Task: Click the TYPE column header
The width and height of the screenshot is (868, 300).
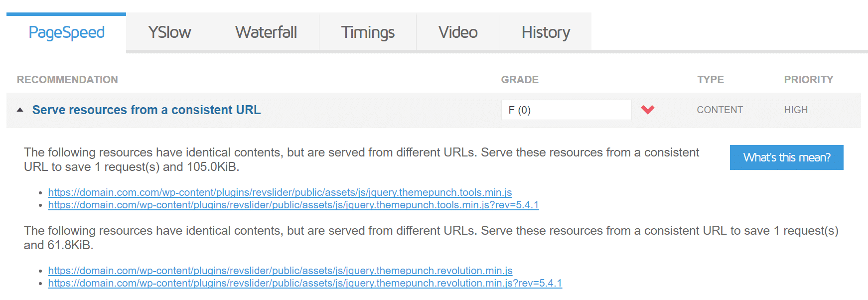Action: click(711, 79)
